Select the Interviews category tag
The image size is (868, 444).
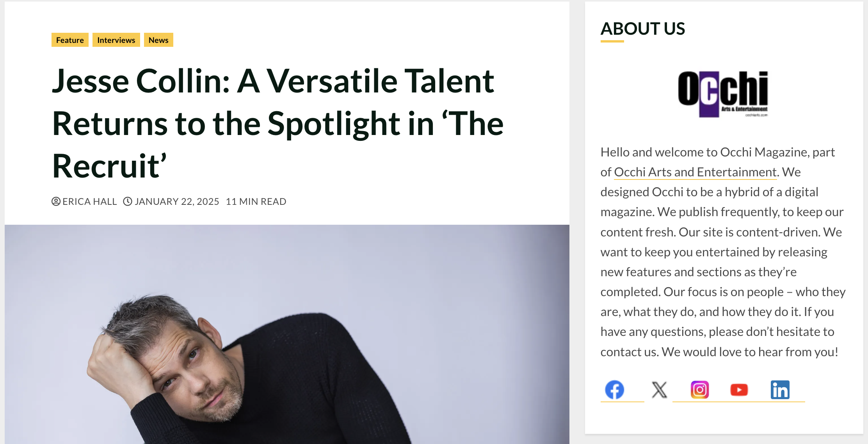(x=116, y=40)
